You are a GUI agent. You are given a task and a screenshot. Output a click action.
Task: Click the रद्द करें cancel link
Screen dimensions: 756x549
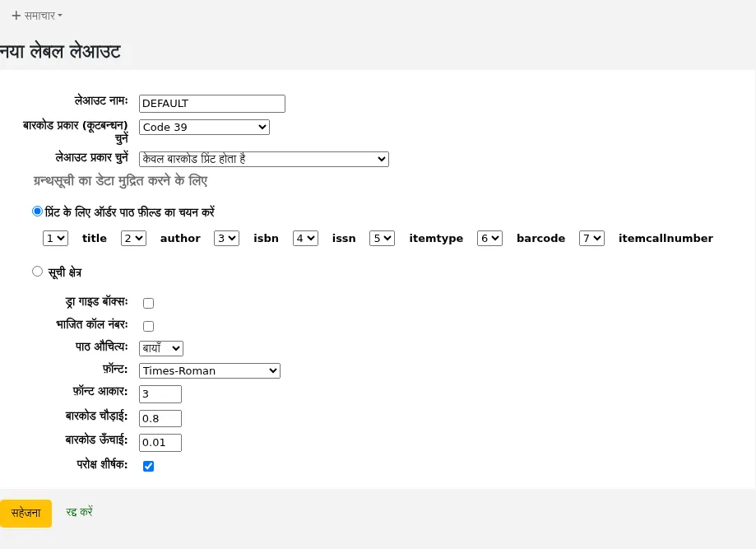(79, 512)
